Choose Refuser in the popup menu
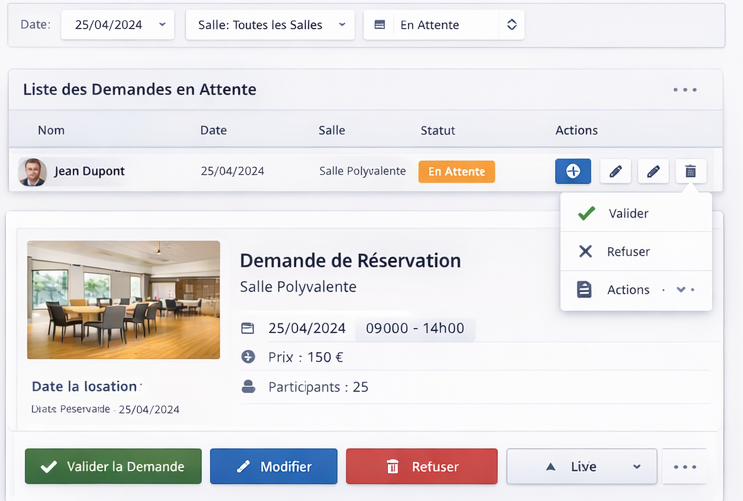The width and height of the screenshot is (743, 501). (x=636, y=251)
